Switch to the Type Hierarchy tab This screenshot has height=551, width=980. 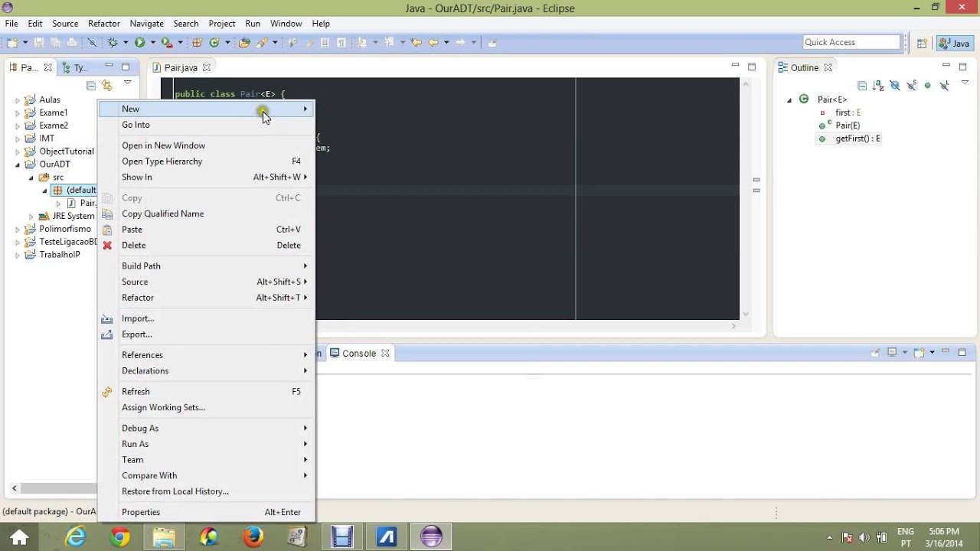pyautogui.click(x=75, y=67)
